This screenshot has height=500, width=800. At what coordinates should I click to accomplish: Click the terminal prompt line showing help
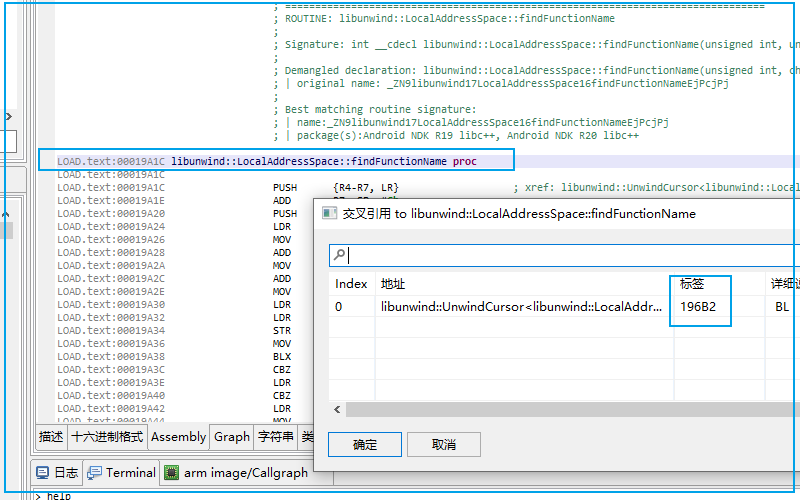point(53,495)
